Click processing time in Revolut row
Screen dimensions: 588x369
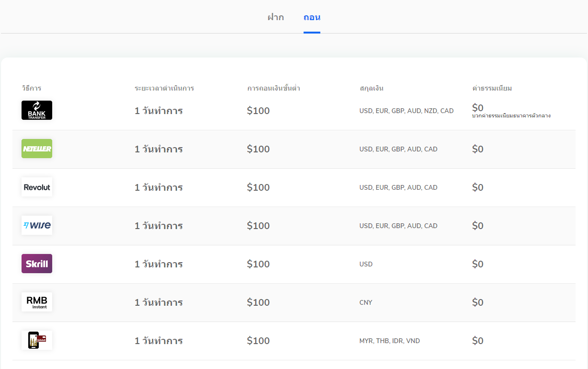point(158,187)
